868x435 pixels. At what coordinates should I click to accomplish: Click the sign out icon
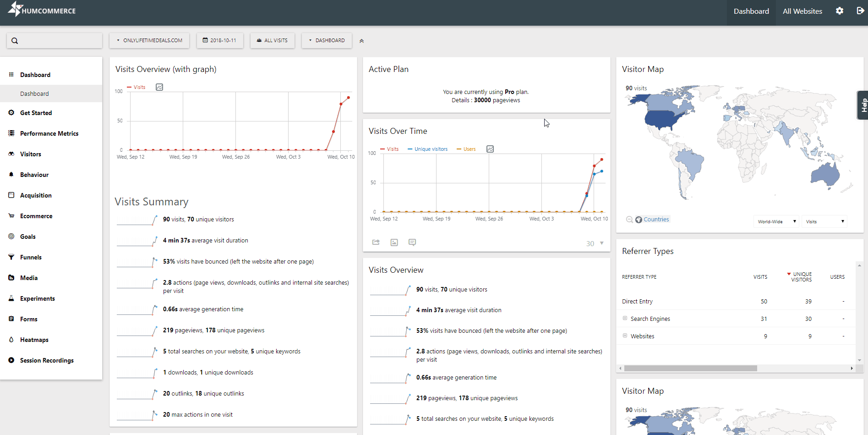click(860, 11)
